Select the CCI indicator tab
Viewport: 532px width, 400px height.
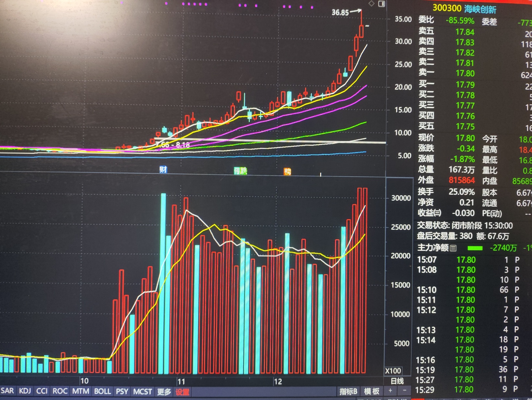(x=42, y=391)
